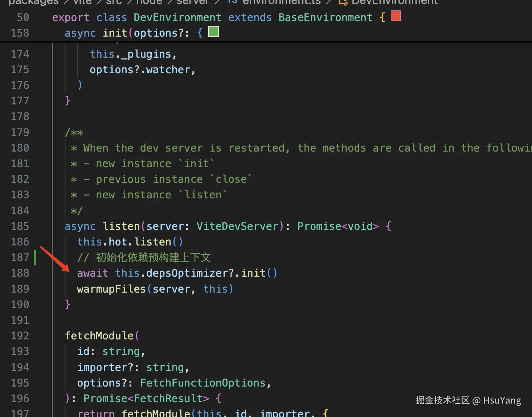This screenshot has height=417, width=532.
Task: Open the packages breadcrumb segment
Action: point(33,2)
